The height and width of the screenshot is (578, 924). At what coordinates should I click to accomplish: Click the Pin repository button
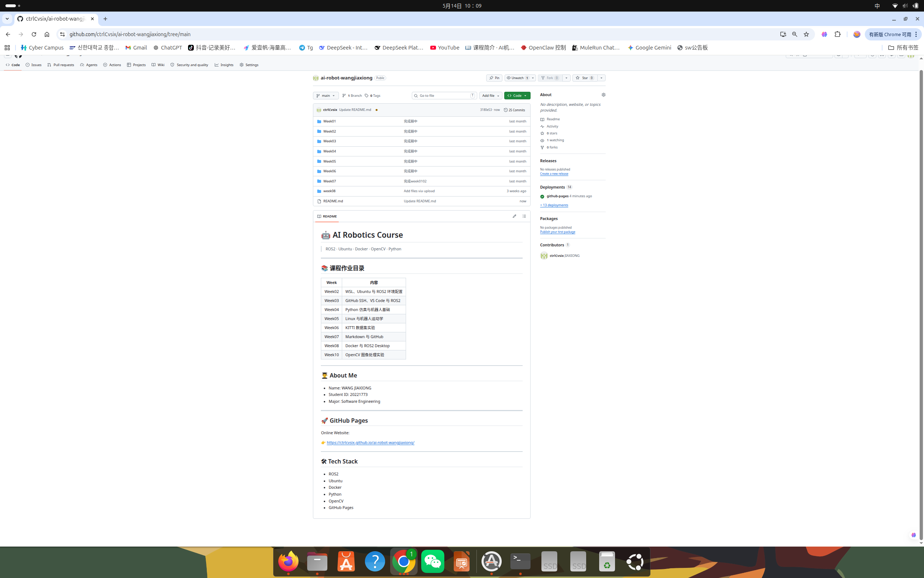point(494,78)
